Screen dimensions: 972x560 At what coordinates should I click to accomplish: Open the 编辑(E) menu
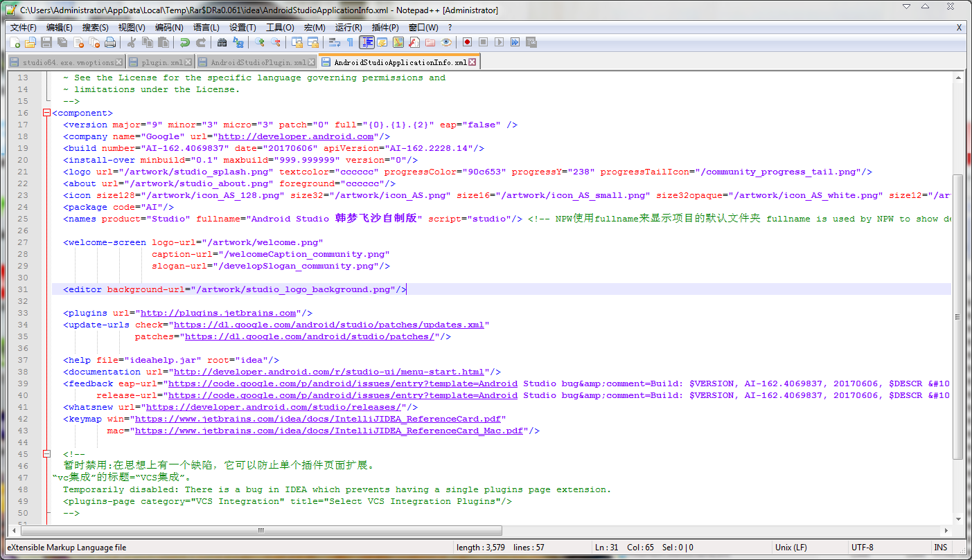59,28
